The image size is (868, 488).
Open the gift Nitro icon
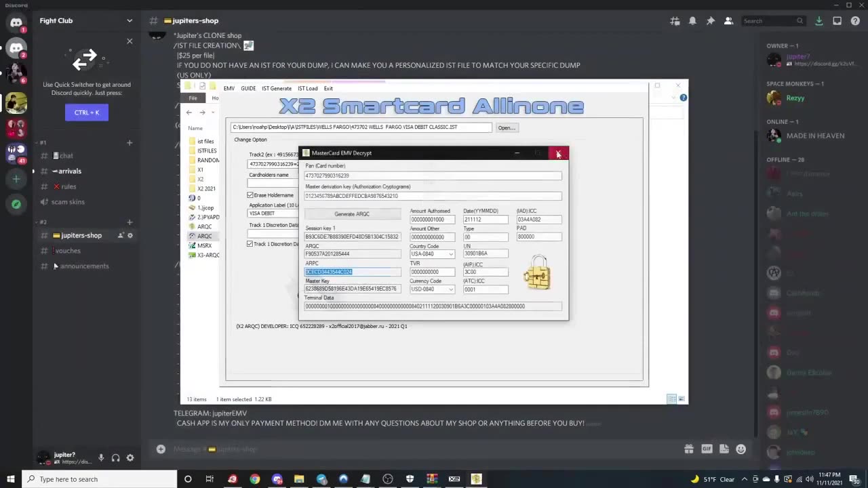(x=689, y=449)
